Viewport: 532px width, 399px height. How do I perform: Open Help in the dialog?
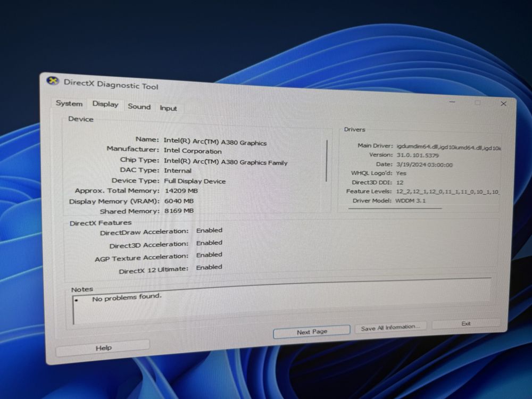pos(103,348)
